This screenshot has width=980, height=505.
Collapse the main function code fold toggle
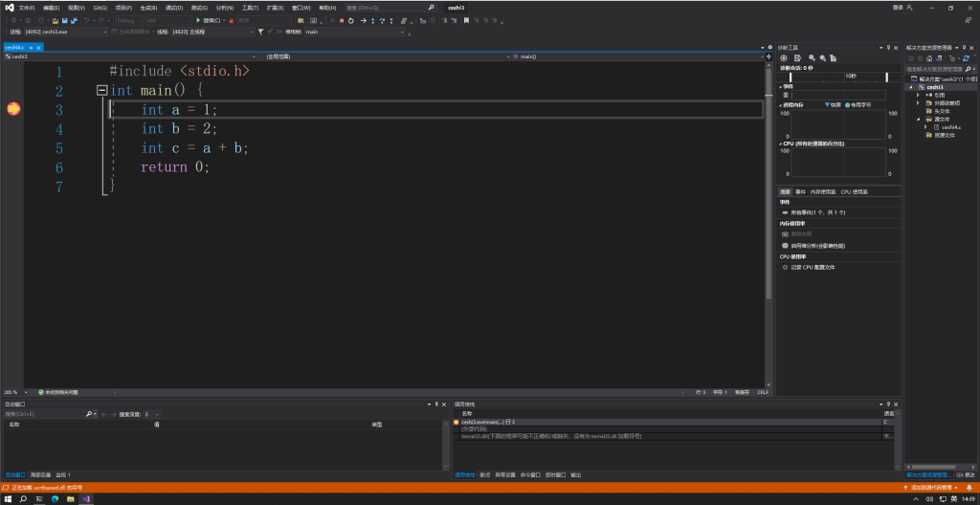coord(101,91)
